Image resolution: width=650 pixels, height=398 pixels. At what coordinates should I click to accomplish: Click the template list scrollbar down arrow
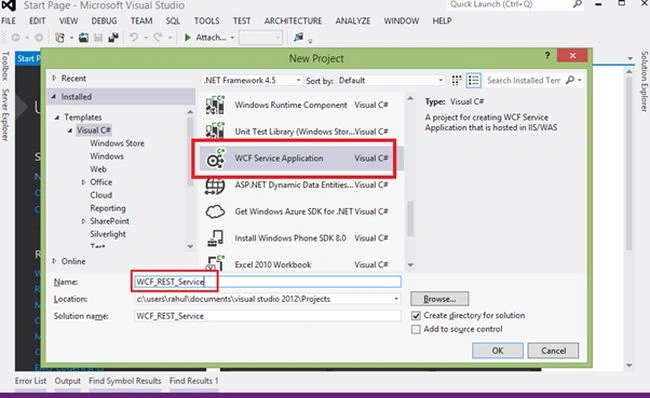(410, 265)
